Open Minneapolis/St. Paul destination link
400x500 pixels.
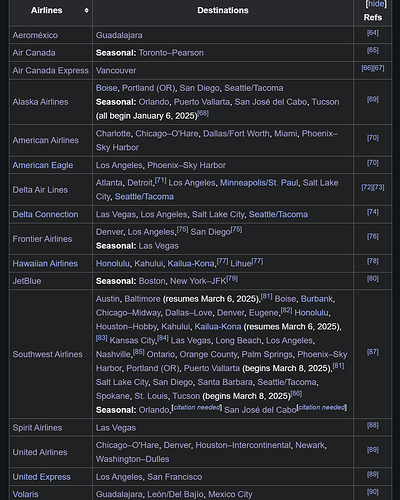point(259,183)
